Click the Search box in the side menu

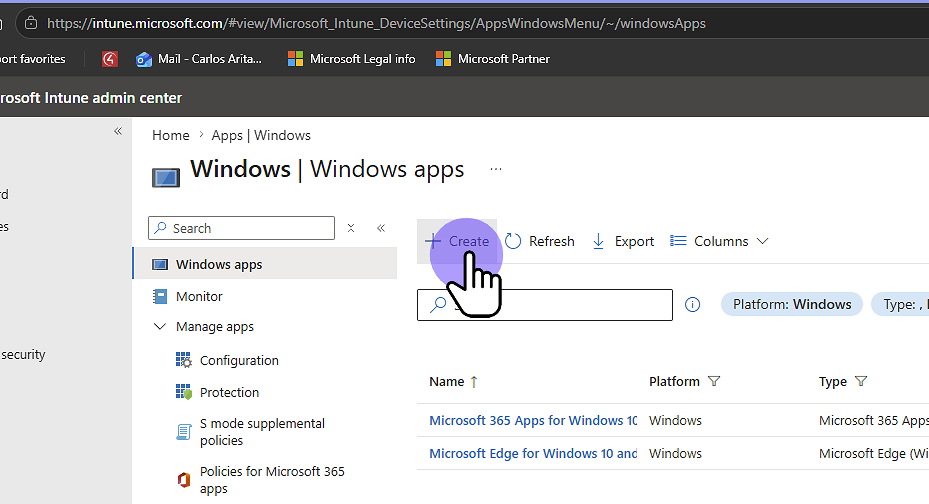[241, 228]
